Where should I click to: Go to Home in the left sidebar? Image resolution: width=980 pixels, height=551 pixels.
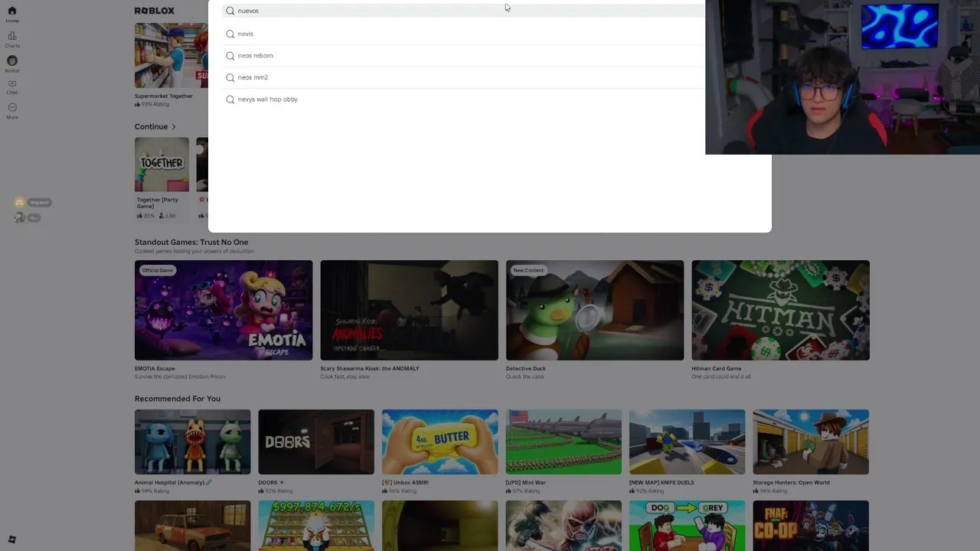pyautogui.click(x=11, y=14)
